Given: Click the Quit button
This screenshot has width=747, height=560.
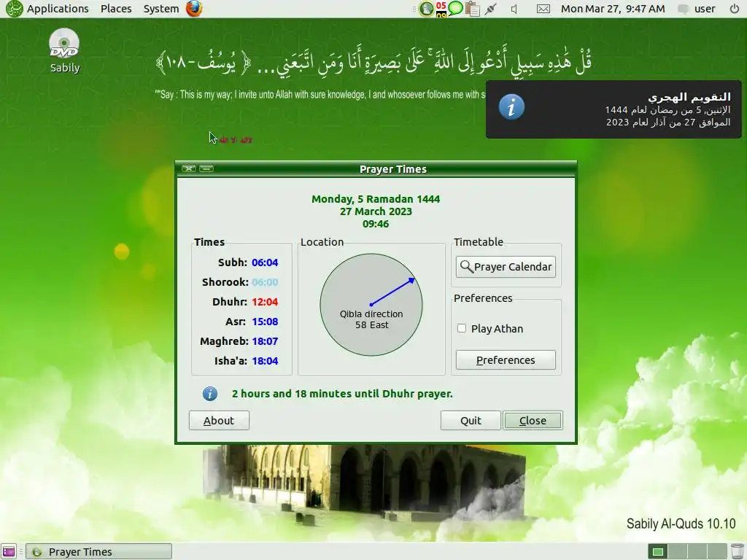Looking at the screenshot, I should tap(471, 421).
